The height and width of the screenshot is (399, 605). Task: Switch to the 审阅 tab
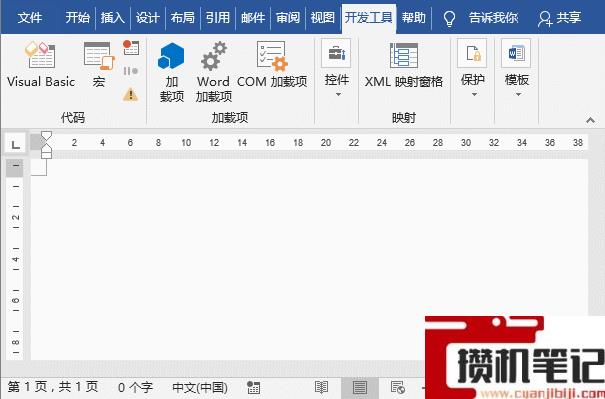coord(287,18)
